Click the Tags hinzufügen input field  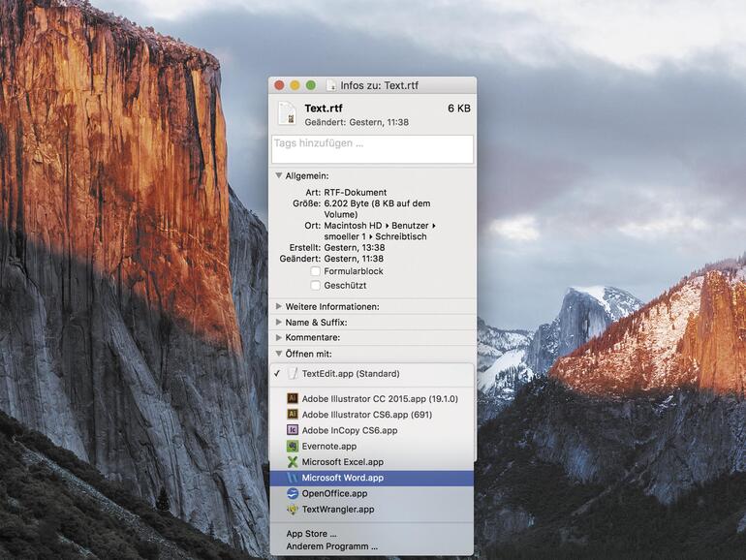(x=373, y=149)
